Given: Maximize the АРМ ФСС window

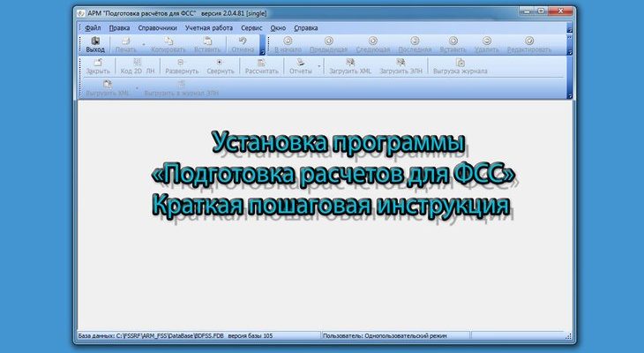Looking at the screenshot, I should click(x=541, y=11).
